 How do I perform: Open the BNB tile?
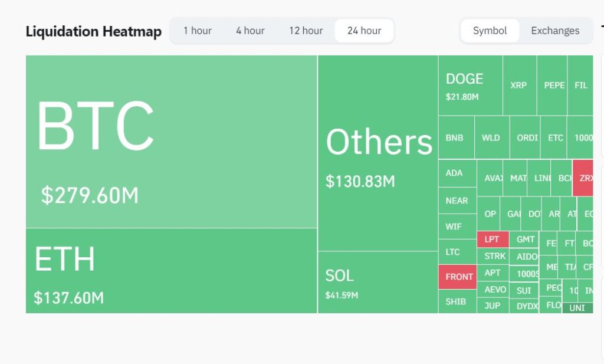456,137
